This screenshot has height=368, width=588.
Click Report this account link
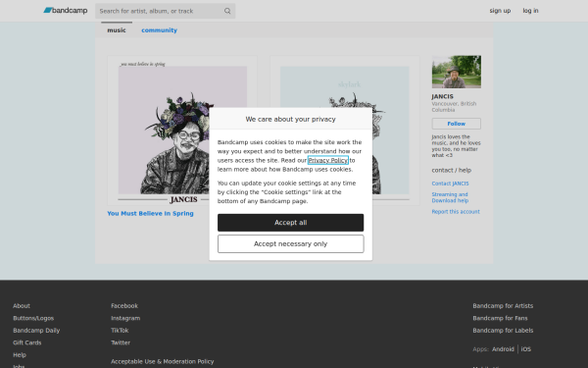(x=456, y=212)
